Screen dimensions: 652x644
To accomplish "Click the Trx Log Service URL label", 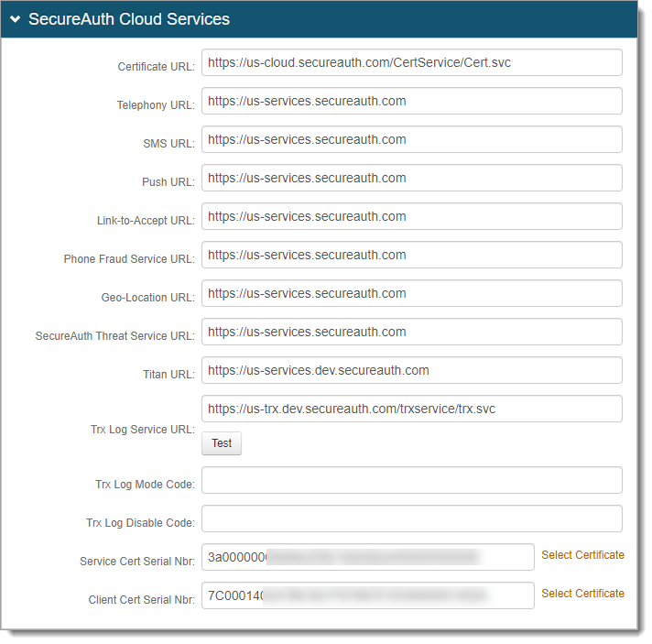I will click(x=143, y=430).
